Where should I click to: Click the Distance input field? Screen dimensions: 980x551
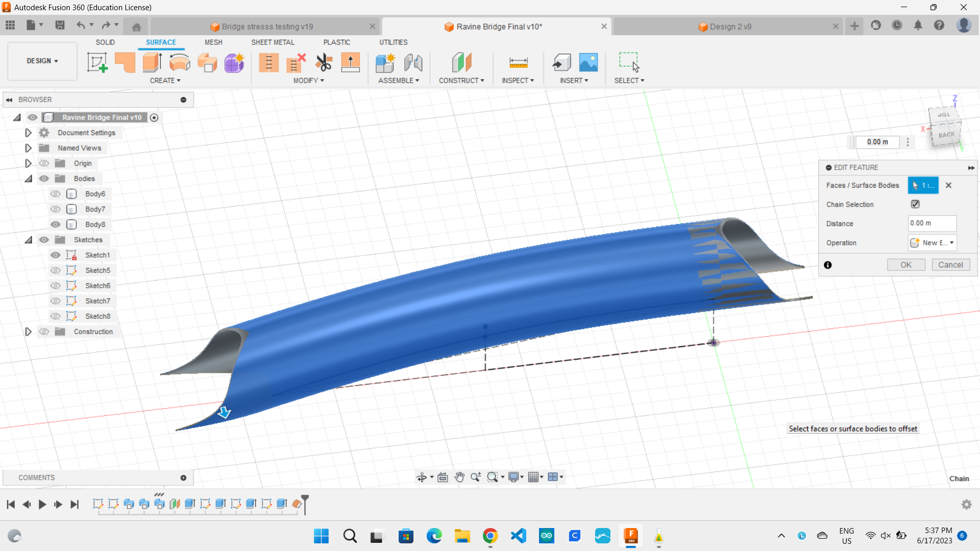(x=931, y=222)
